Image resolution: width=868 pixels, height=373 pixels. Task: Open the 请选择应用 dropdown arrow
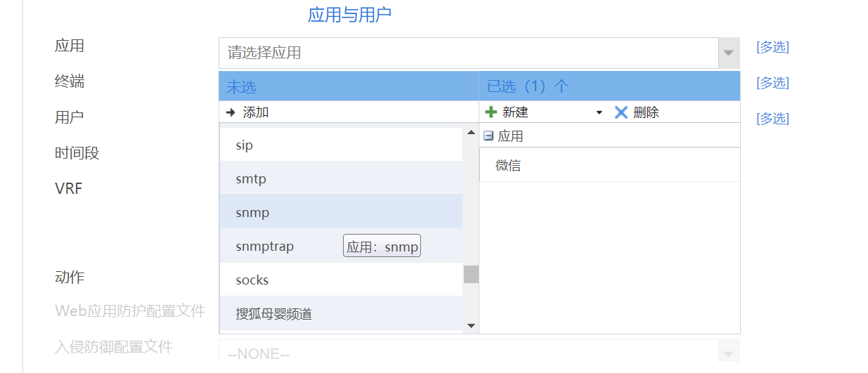tap(729, 53)
